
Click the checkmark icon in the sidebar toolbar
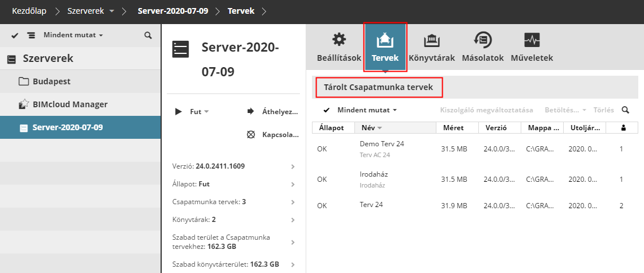[x=15, y=36]
